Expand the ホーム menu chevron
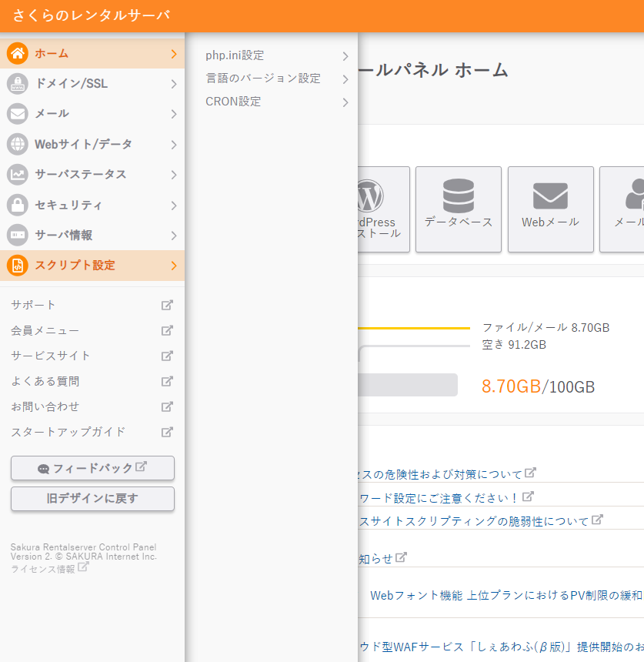Viewport: 644px width, 662px height. pyautogui.click(x=174, y=54)
